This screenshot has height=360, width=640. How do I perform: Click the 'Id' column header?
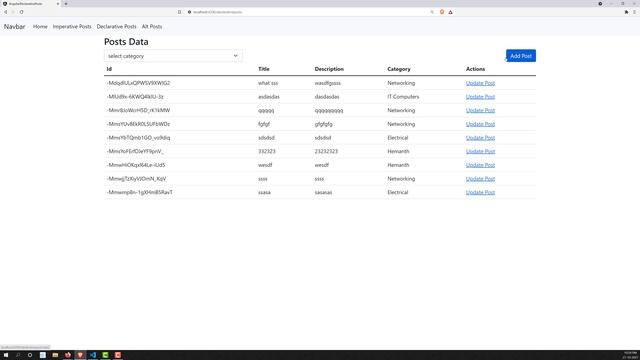[109, 69]
